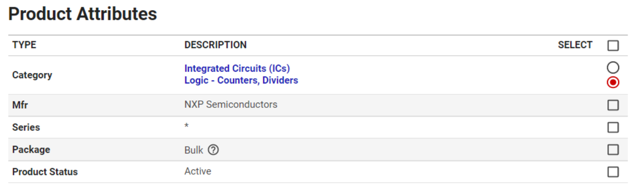Click the Product Status row label
Viewport: 644px width, 190px height.
[45, 172]
